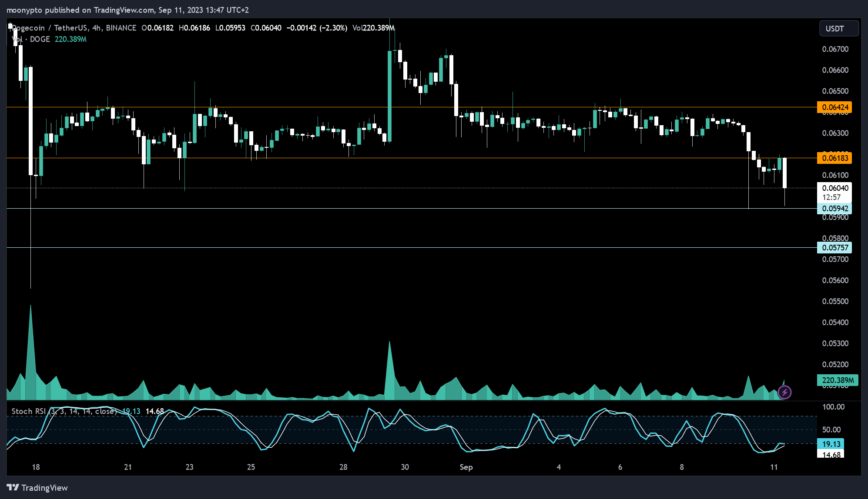Click the 100.00 Stoch RSI scale label
Image resolution: width=868 pixels, height=499 pixels.
(x=833, y=407)
